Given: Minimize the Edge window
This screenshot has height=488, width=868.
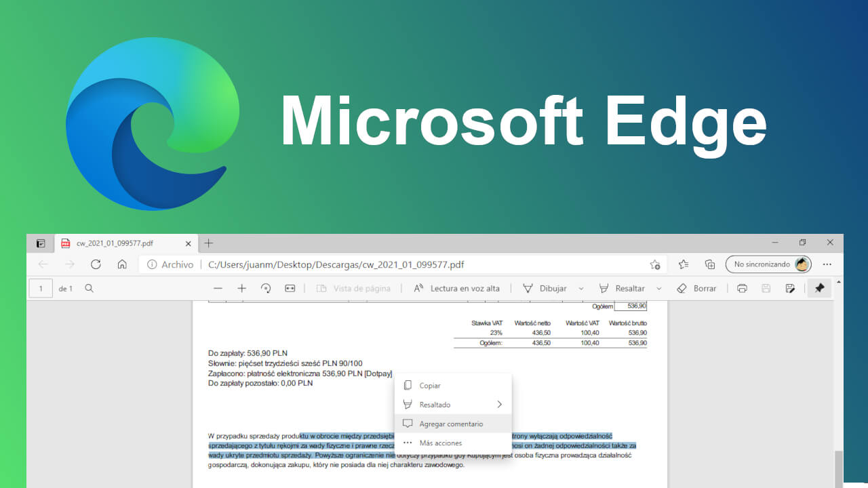Looking at the screenshot, I should [x=775, y=243].
